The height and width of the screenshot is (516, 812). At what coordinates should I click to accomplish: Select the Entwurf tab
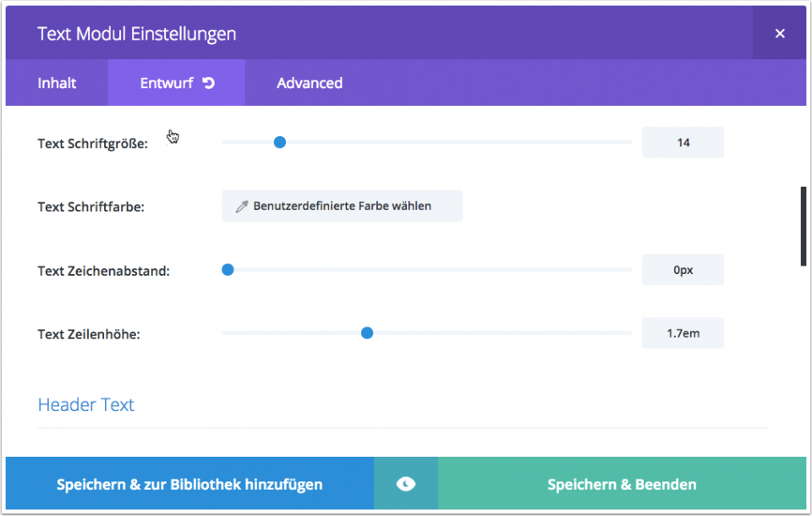177,83
